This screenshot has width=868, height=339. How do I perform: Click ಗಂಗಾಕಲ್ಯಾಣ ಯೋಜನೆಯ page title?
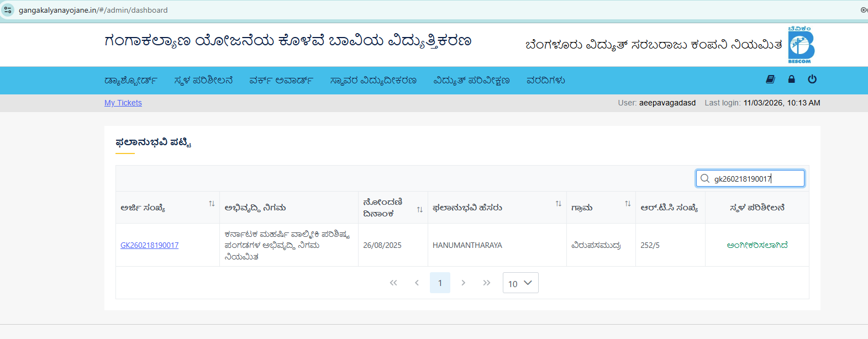coord(288,41)
